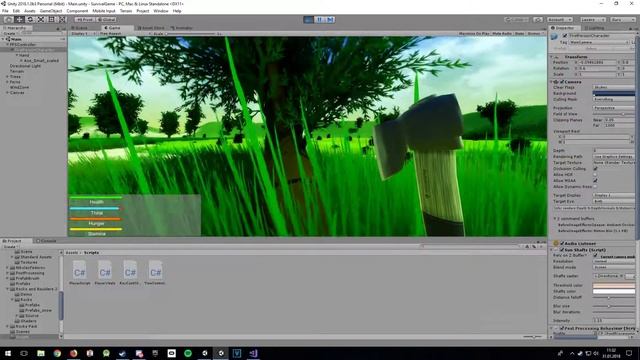This screenshot has height=360, width=640.
Task: Open Sun Shafts Shafts color swatch
Action: pos(614,291)
